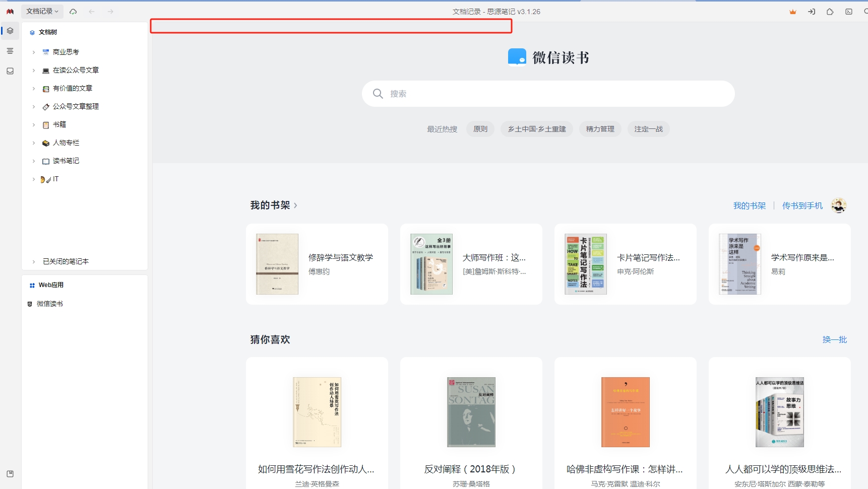Click the back navigation arrow
Image resolution: width=868 pixels, height=489 pixels.
click(x=91, y=11)
